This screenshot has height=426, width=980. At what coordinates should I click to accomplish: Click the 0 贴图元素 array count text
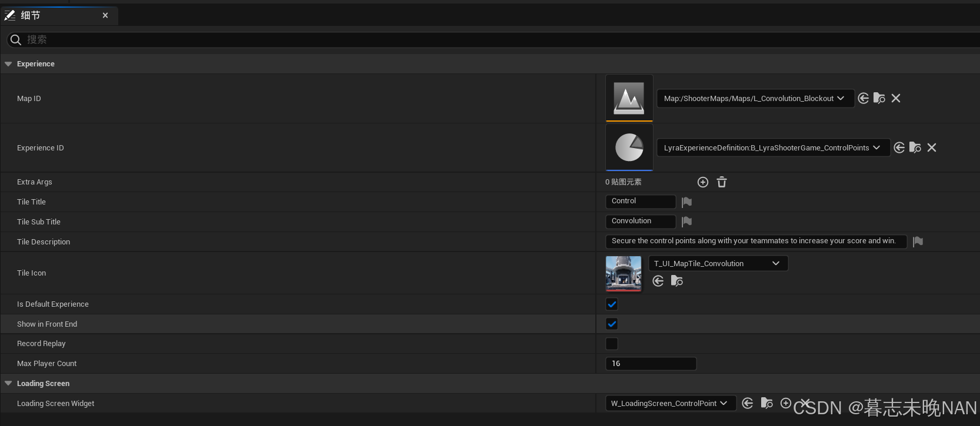click(x=624, y=182)
